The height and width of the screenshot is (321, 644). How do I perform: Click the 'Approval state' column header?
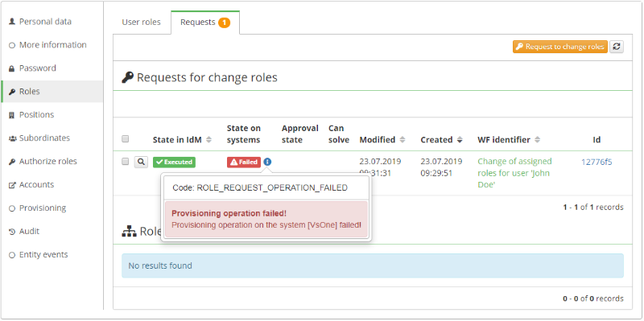click(x=299, y=134)
